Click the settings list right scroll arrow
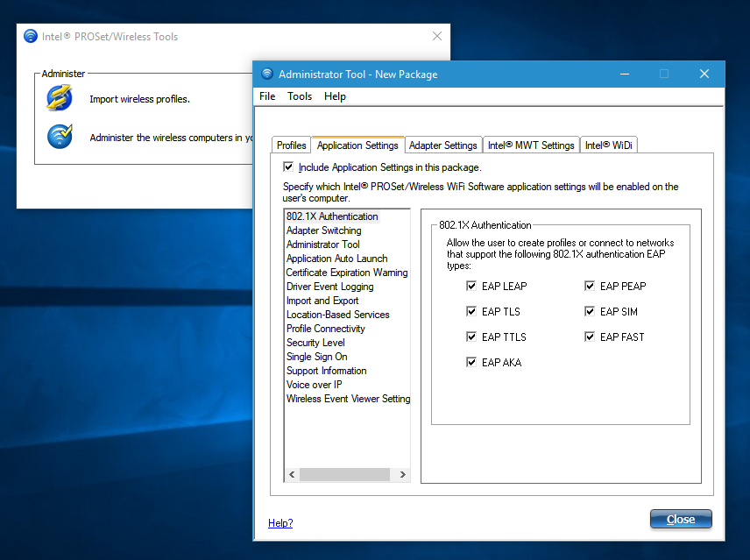This screenshot has width=750, height=560. 403,474
